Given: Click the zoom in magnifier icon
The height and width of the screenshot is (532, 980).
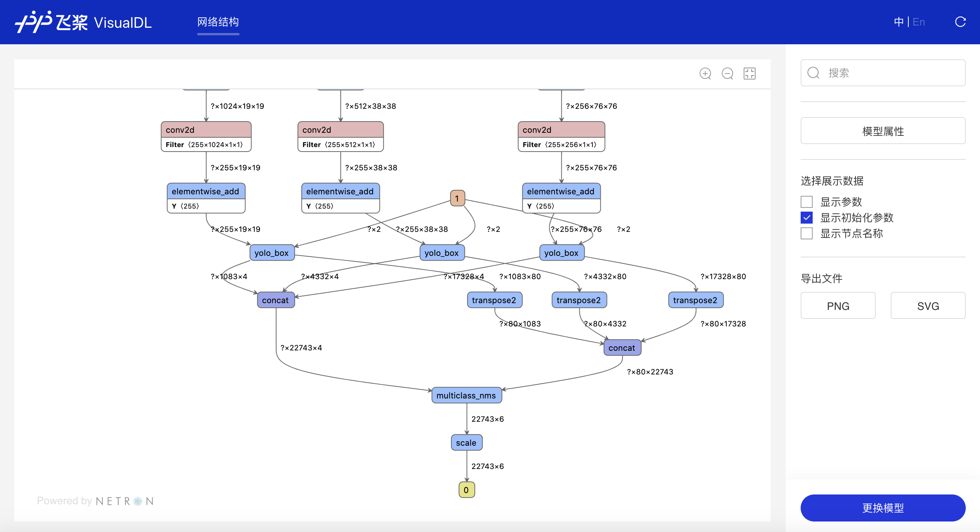Looking at the screenshot, I should [x=705, y=74].
